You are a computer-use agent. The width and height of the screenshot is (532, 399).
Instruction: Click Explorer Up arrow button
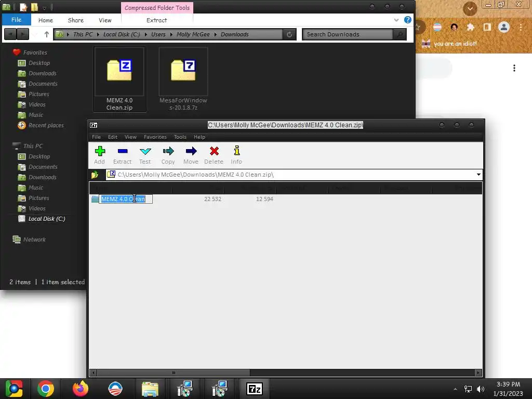pos(46,34)
